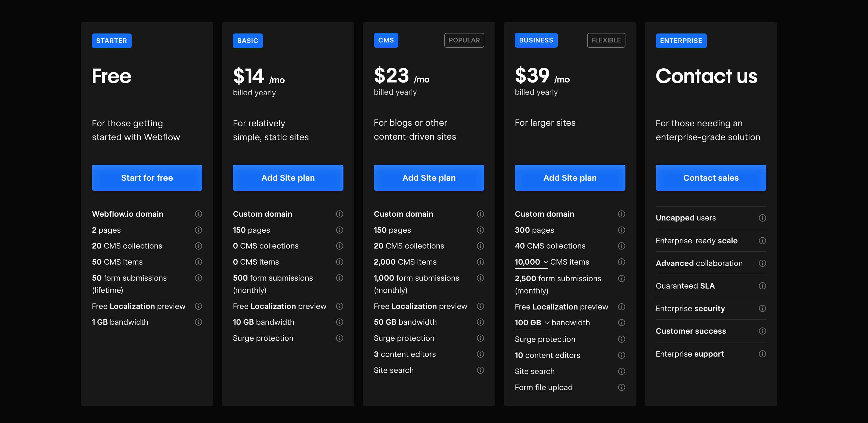This screenshot has height=423, width=868.
Task: Show info for Advanced collaboration
Action: coord(762,263)
